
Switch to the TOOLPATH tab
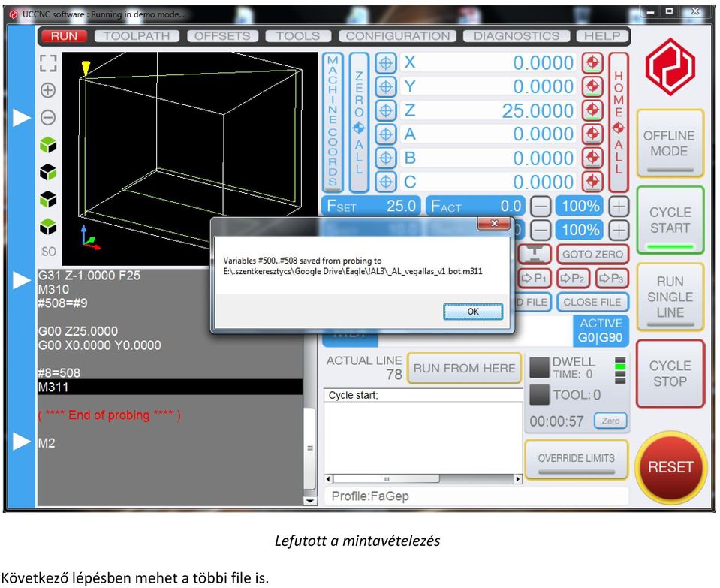pos(137,36)
